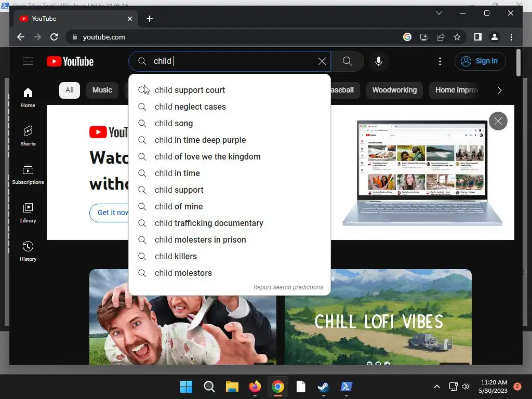Open Shorts in the sidebar
The height and width of the screenshot is (399, 532).
(x=28, y=136)
